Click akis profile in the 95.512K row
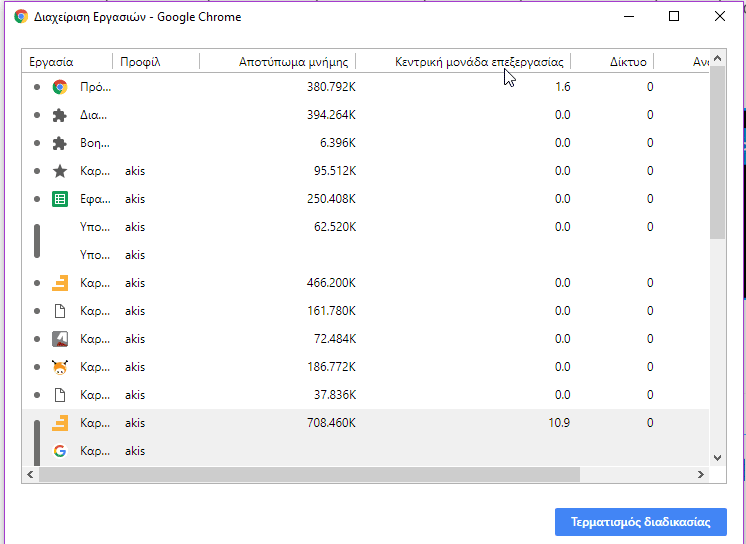Screen dimensions: 746x544 point(135,171)
